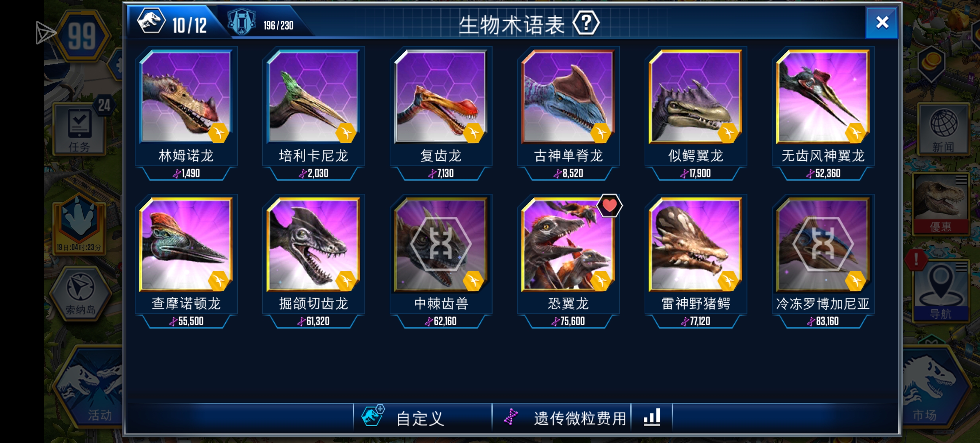Choose the 复齿龙 creature card
This screenshot has height=443, width=980.
click(441, 114)
